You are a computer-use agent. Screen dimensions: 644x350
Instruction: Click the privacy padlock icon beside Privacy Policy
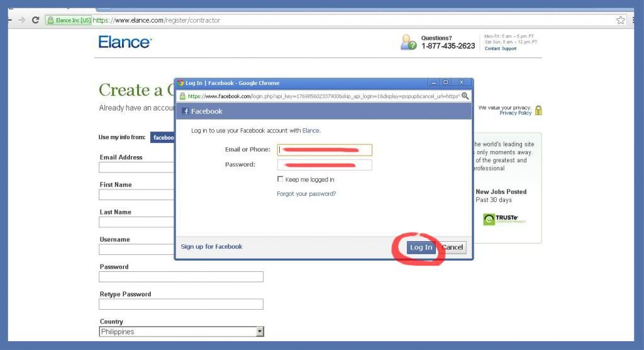[x=538, y=110]
